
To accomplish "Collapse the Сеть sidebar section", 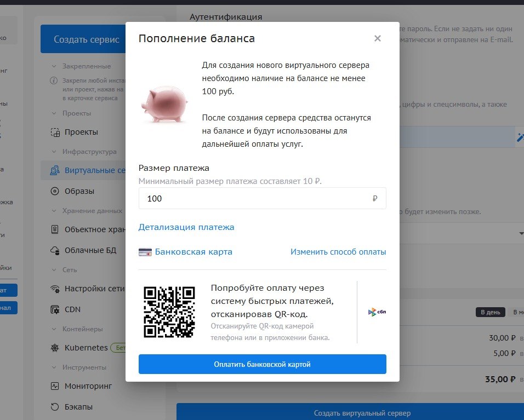I will coord(54,270).
